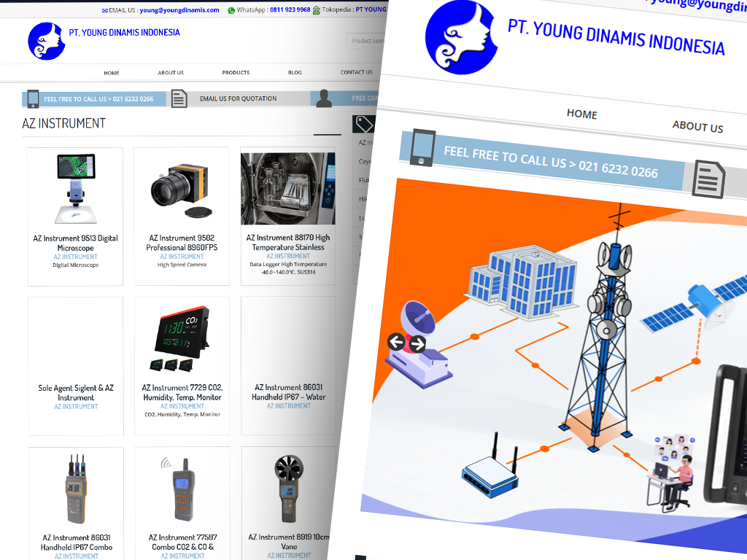Viewport: 747px width, 560px height.
Task: Click the slider next arrow on right page
Action: (x=417, y=344)
